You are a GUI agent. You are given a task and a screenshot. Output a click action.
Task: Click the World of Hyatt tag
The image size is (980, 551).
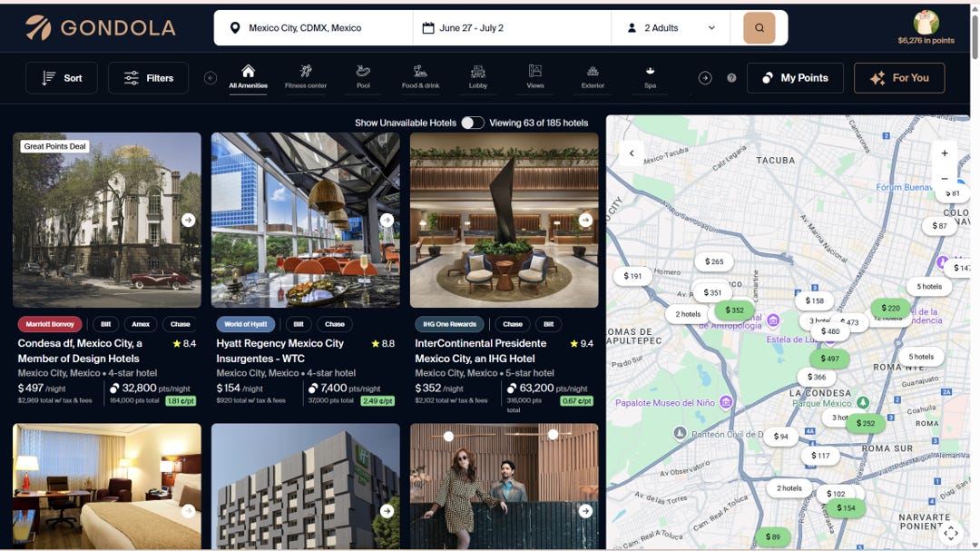click(x=246, y=324)
